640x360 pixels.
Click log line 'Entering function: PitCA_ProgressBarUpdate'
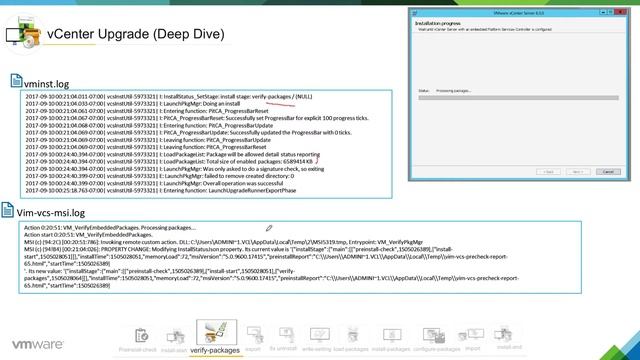(x=149, y=125)
